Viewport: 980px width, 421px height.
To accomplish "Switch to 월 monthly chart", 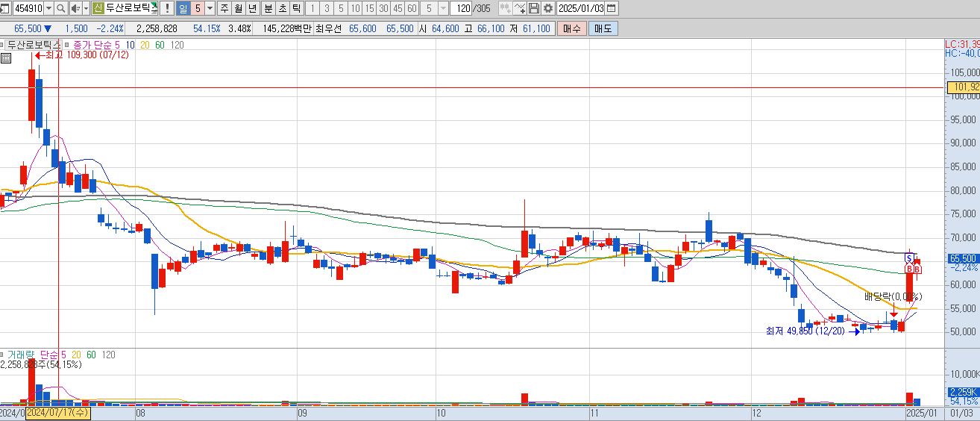I will coord(237,9).
